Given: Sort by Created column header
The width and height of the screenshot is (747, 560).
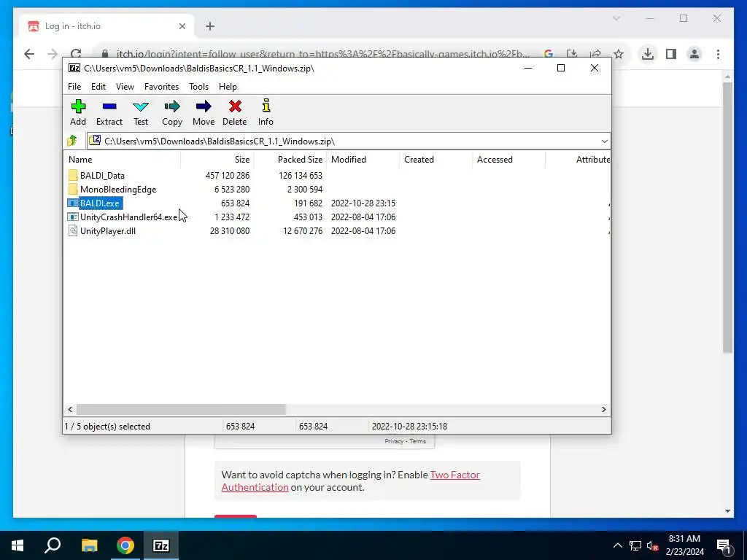Looking at the screenshot, I should [x=436, y=160].
